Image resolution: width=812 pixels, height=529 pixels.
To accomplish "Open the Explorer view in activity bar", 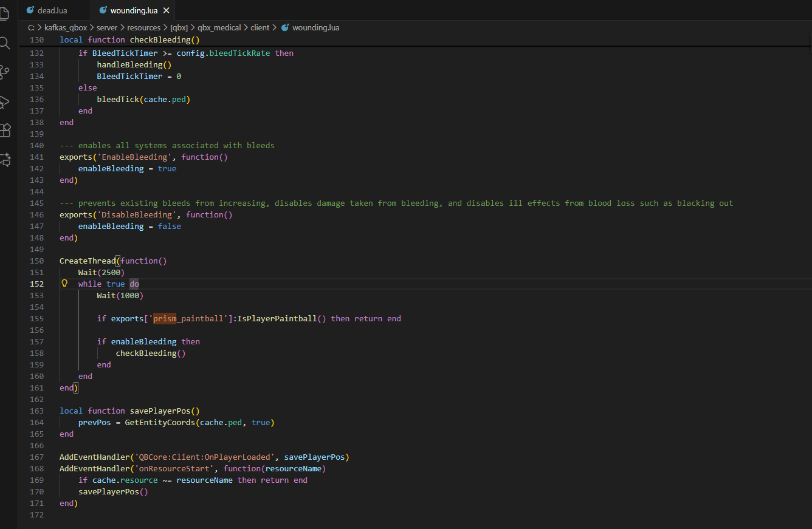I will tap(4, 13).
